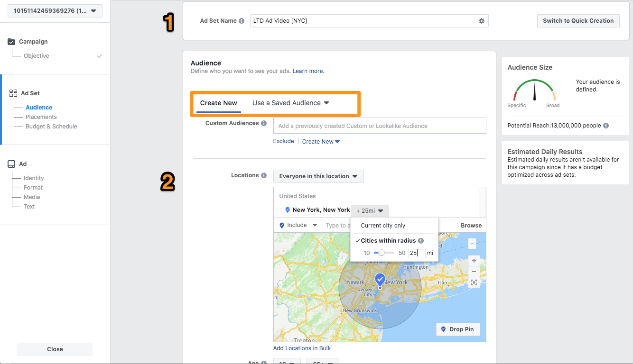
Task: Go to Placements in the Ad Set tree
Action: [x=41, y=117]
